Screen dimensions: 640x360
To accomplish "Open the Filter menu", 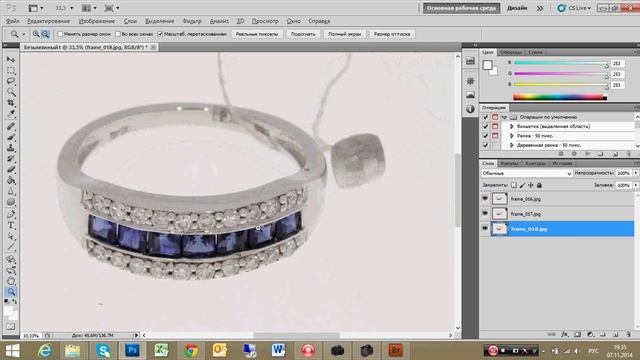I will pos(192,21).
